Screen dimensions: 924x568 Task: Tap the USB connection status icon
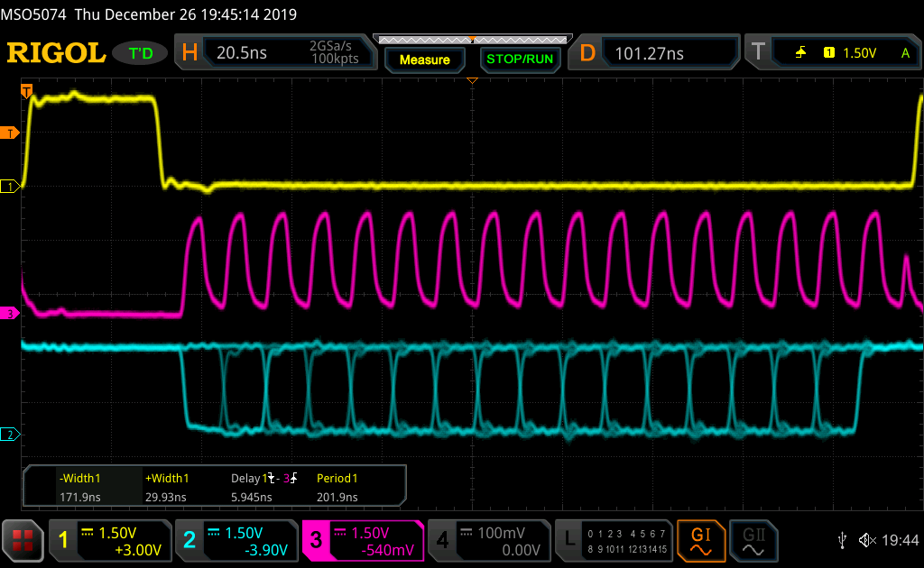(x=842, y=540)
